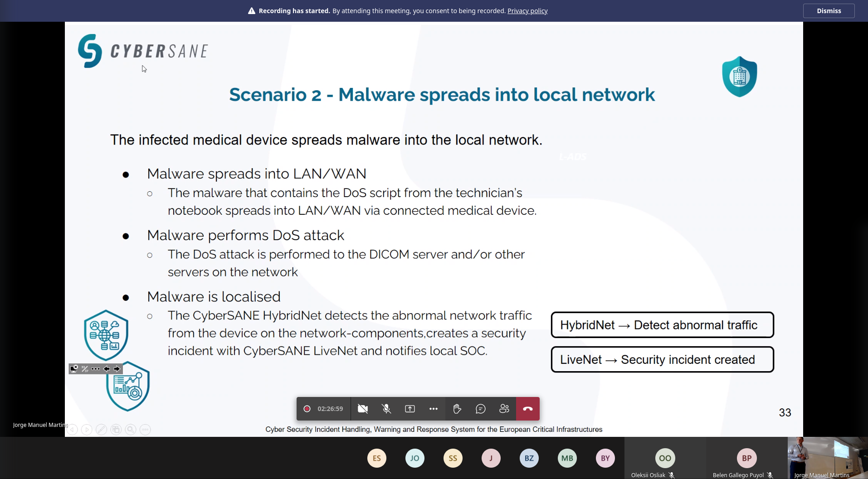Open more actions ellipsis in meeting toolbar

click(x=434, y=409)
